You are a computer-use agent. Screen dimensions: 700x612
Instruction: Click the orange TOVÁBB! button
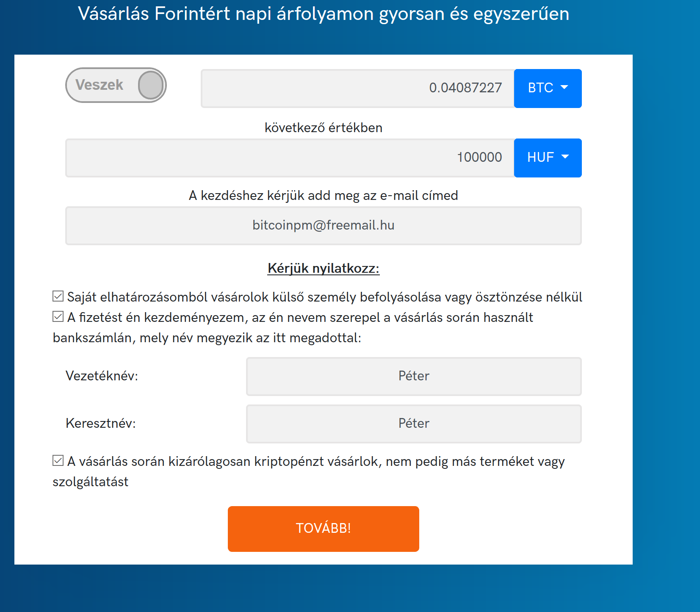323,529
